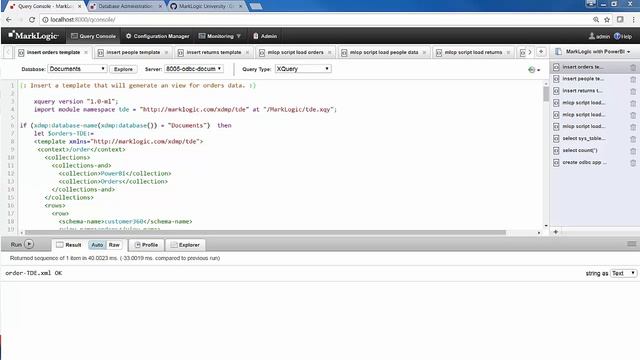Click Explore button
This screenshot has height=360, width=640.
click(x=123, y=69)
